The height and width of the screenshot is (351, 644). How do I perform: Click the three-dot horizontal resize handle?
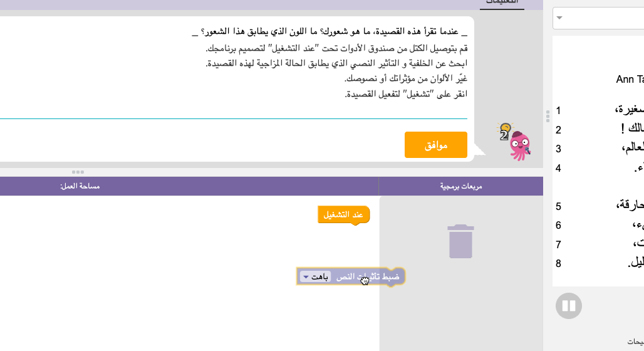[78, 172]
